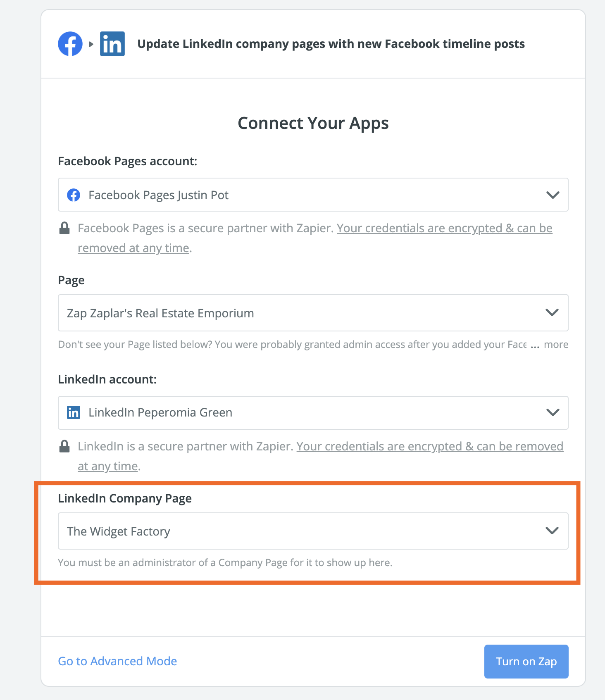Select the LinkedIn Peperomia Green field
Viewport: 605px width, 700px height.
point(313,413)
